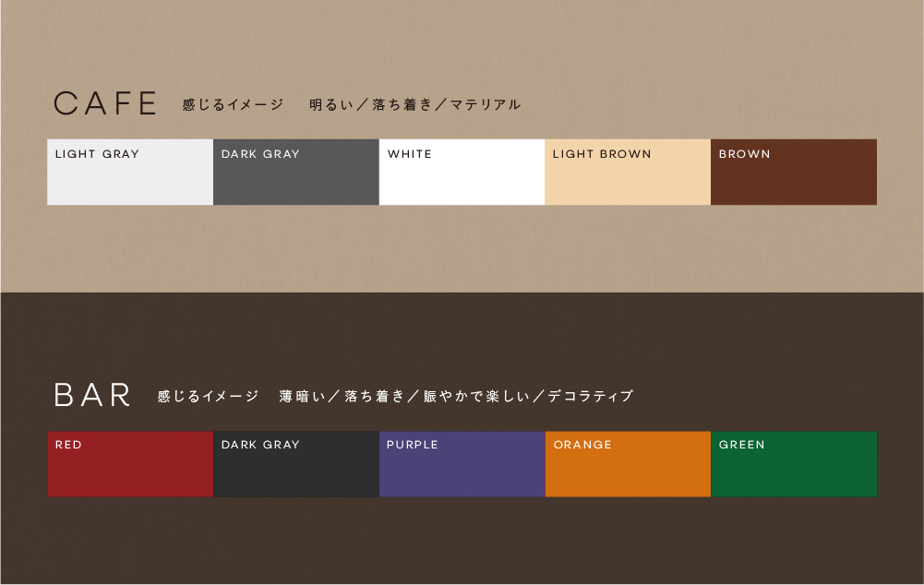Click the マテリアル word in Cafe description
Image resolution: width=924 pixels, height=585 pixels.
tap(486, 105)
